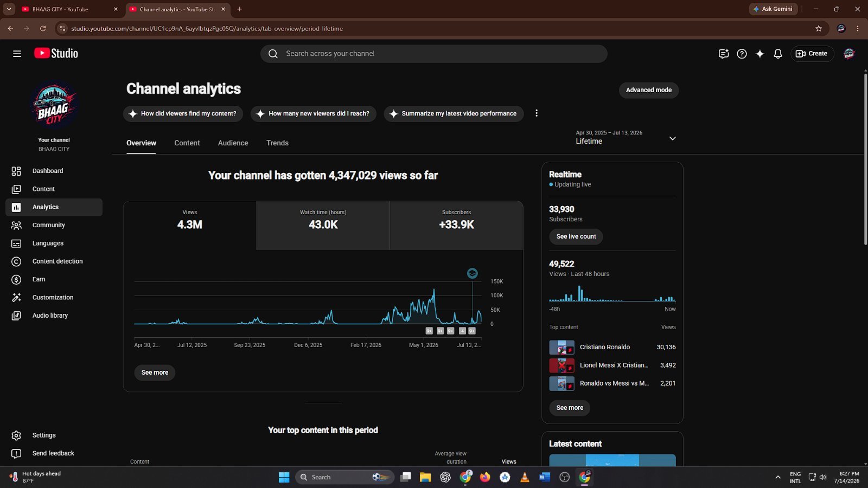Click the Search across your channel field
The height and width of the screenshot is (488, 868).
tap(433, 54)
